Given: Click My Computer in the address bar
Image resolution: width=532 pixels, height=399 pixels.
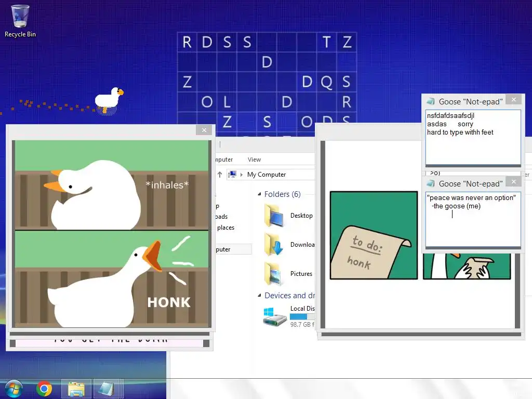Looking at the screenshot, I should pos(267,175).
